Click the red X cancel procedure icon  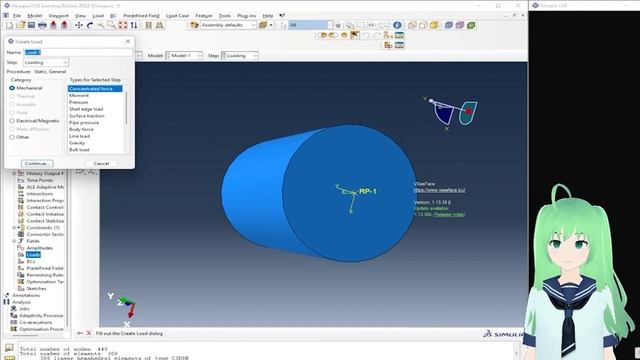[89, 333]
